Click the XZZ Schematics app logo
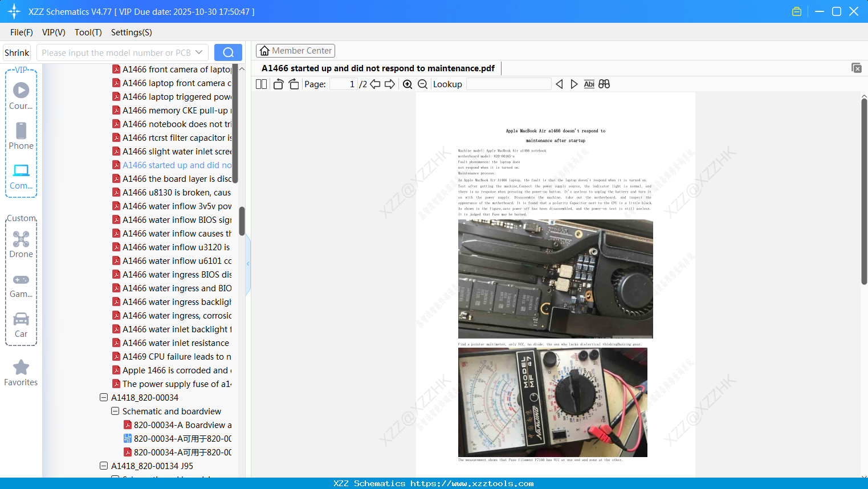 coord(14,11)
